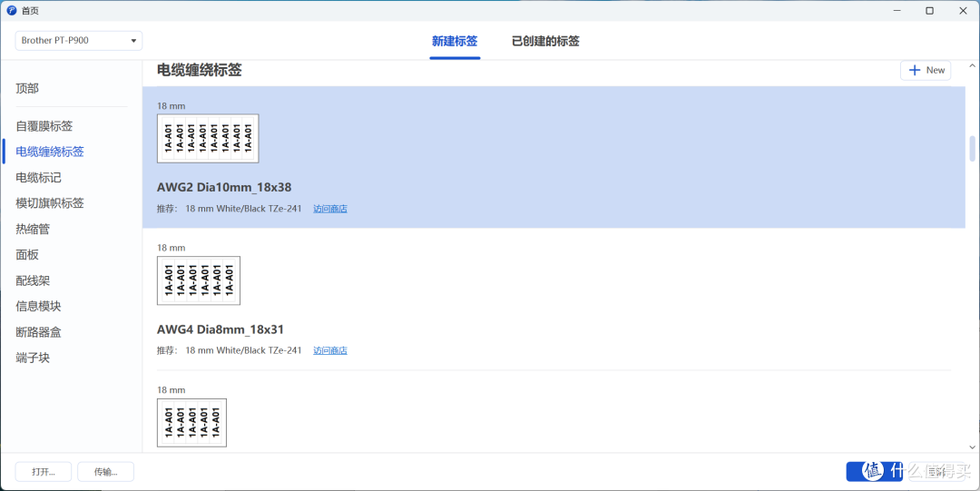Click scrollbar up arrow at top
The image size is (980, 491).
coord(972,65)
